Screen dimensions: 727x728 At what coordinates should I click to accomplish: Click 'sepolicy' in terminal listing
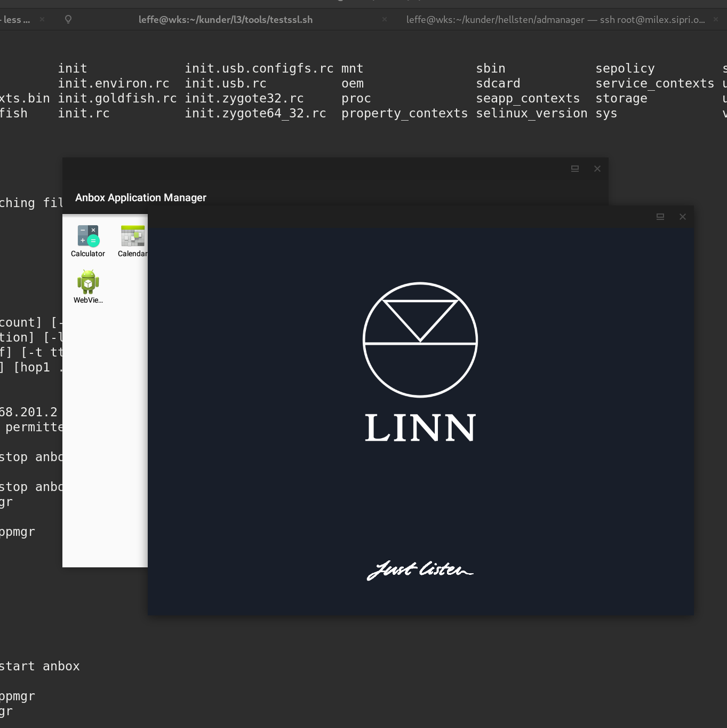625,69
